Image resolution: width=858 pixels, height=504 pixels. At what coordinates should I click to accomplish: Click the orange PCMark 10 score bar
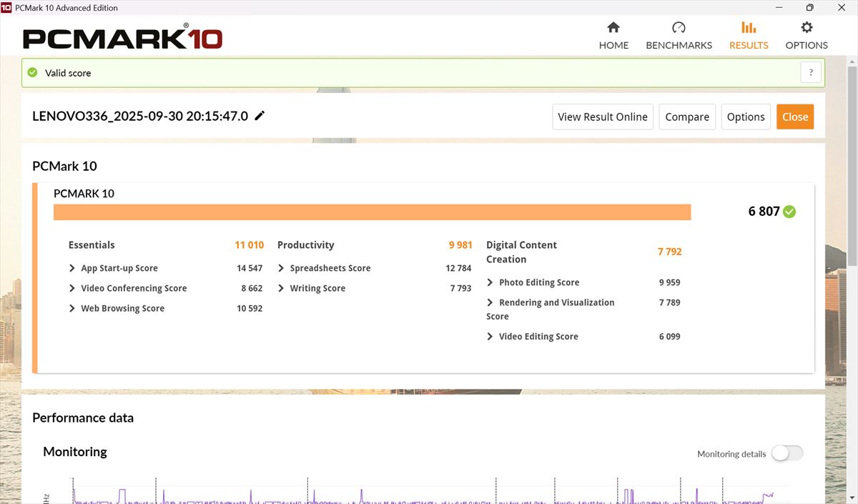[x=372, y=212]
